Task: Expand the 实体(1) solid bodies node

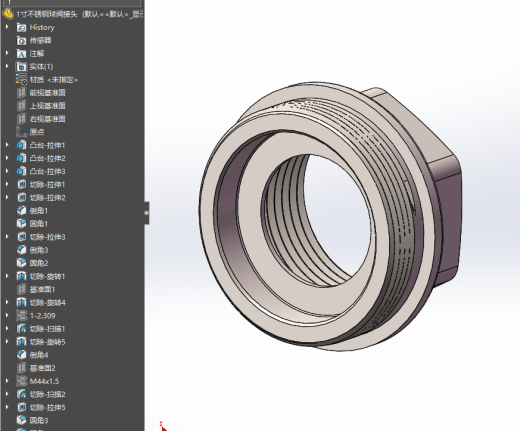Action: (7, 66)
